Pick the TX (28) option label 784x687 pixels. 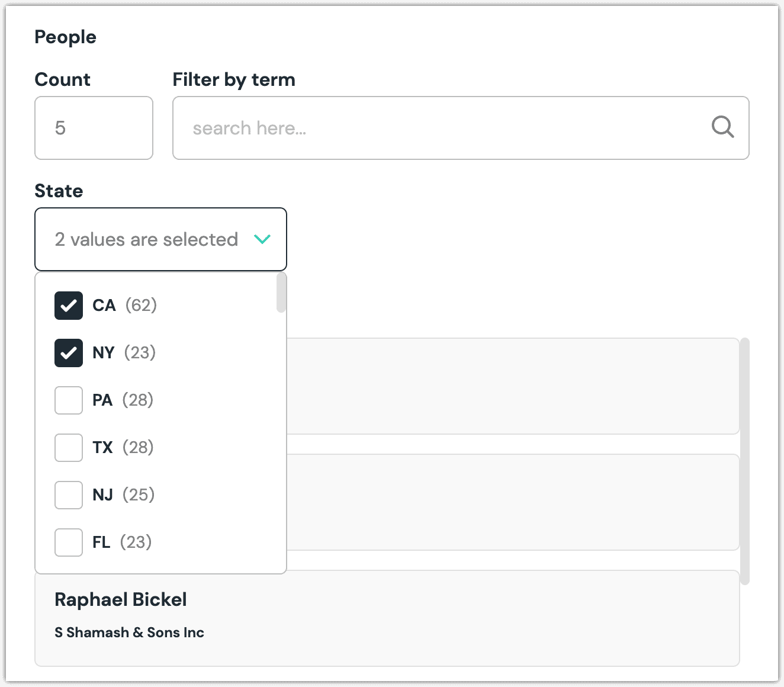pyautogui.click(x=123, y=448)
